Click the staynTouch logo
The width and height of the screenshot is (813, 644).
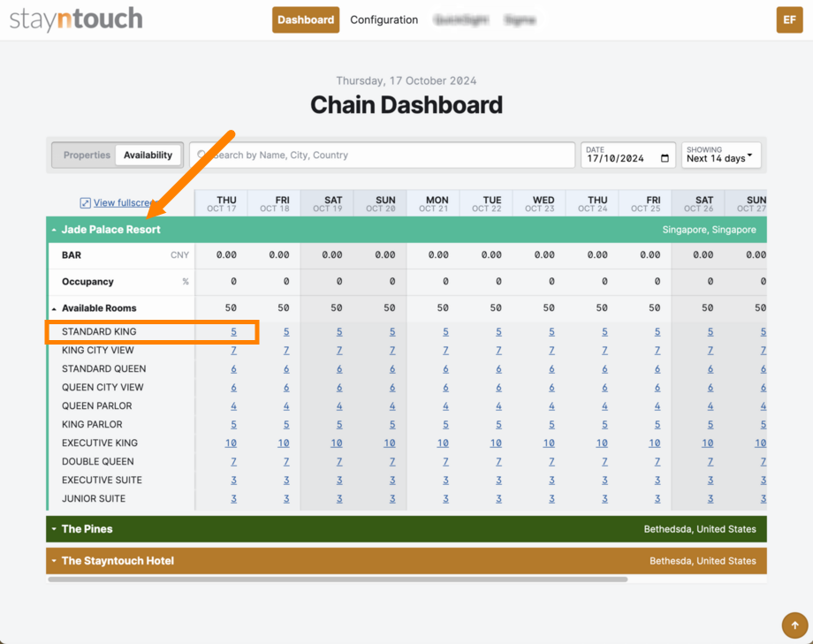76,19
